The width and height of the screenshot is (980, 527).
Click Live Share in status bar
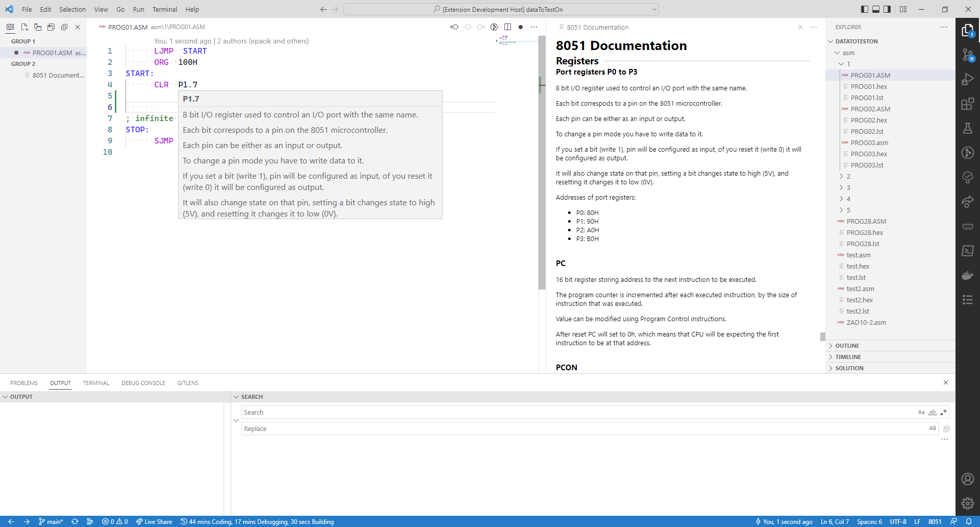[154, 521]
